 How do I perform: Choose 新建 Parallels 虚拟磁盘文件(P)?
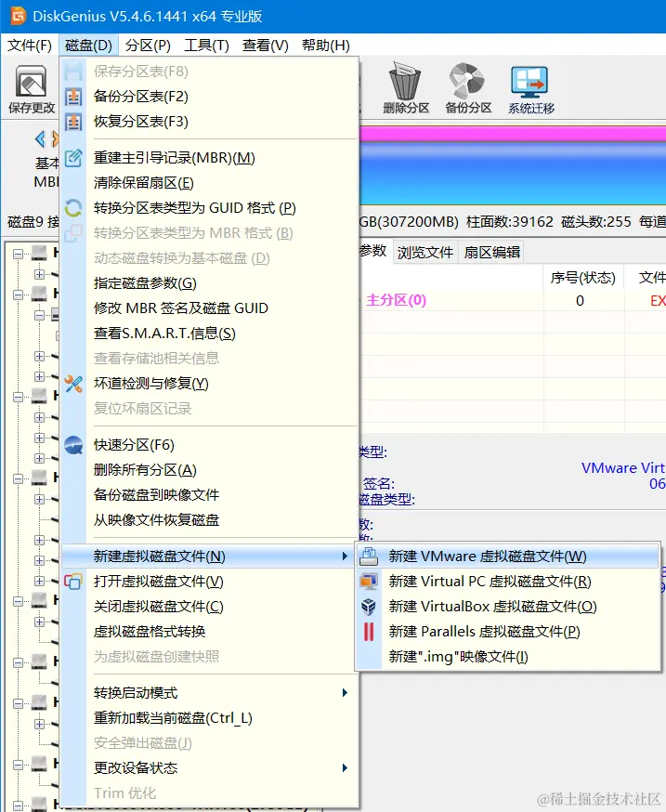point(508,631)
